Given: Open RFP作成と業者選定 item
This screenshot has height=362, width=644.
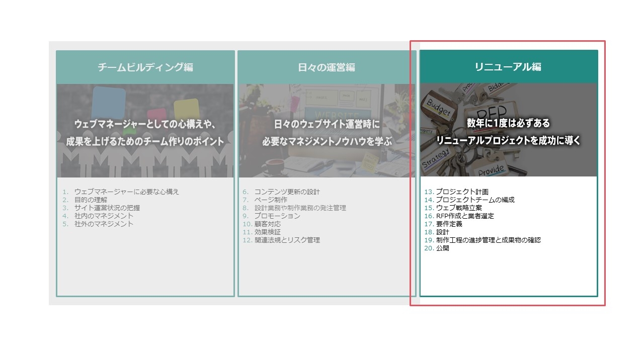Looking at the screenshot, I should pyautogui.click(x=465, y=216).
